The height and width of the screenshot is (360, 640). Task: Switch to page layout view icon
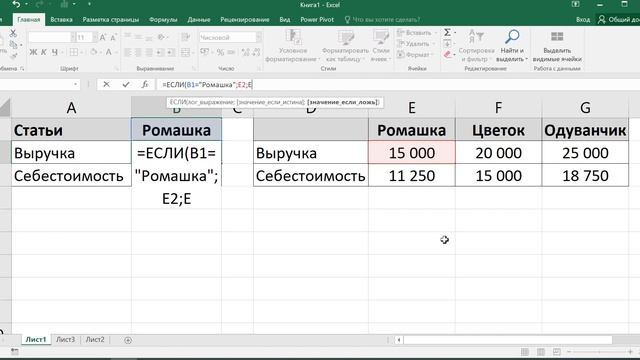(x=541, y=351)
